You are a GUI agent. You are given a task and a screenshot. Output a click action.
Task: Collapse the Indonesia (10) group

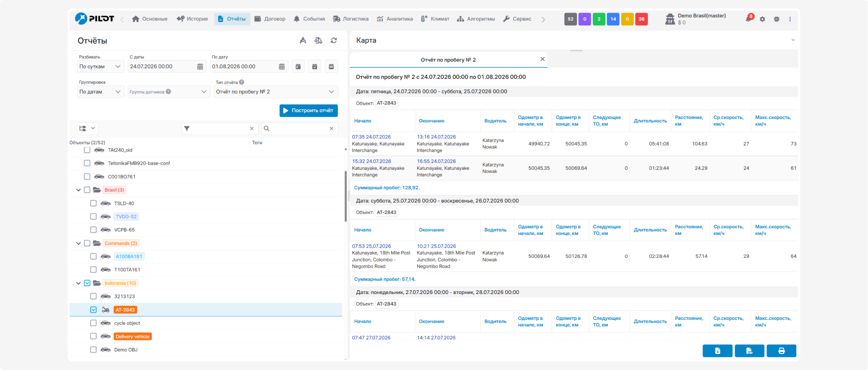[x=78, y=283]
